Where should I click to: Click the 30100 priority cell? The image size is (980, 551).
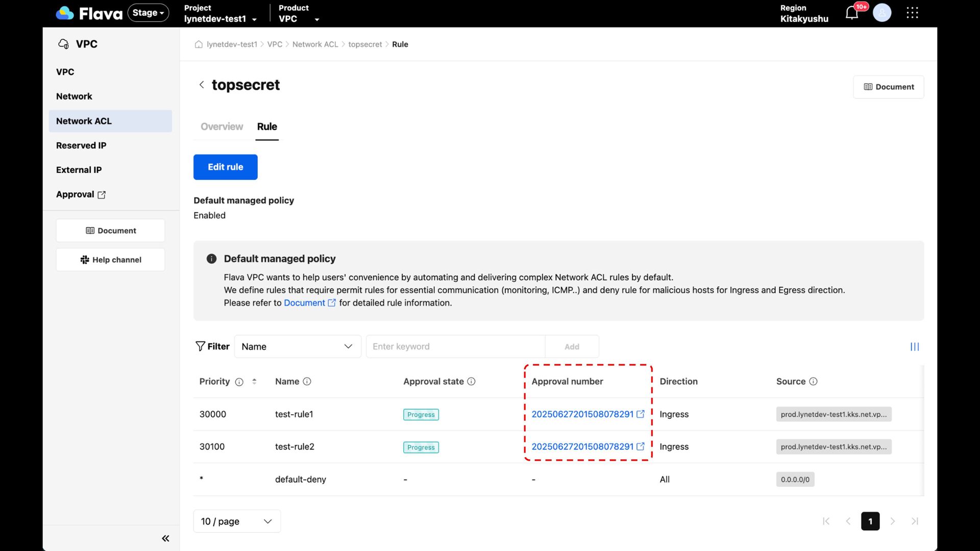(x=212, y=446)
